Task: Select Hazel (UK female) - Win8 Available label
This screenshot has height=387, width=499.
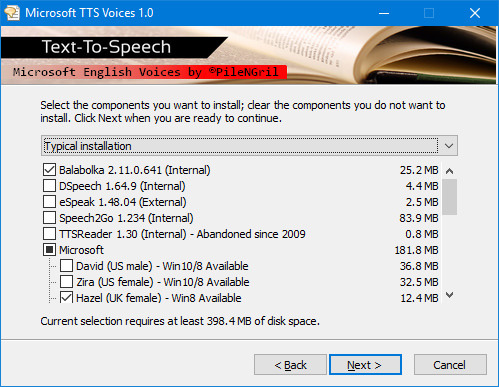Action: click(159, 298)
